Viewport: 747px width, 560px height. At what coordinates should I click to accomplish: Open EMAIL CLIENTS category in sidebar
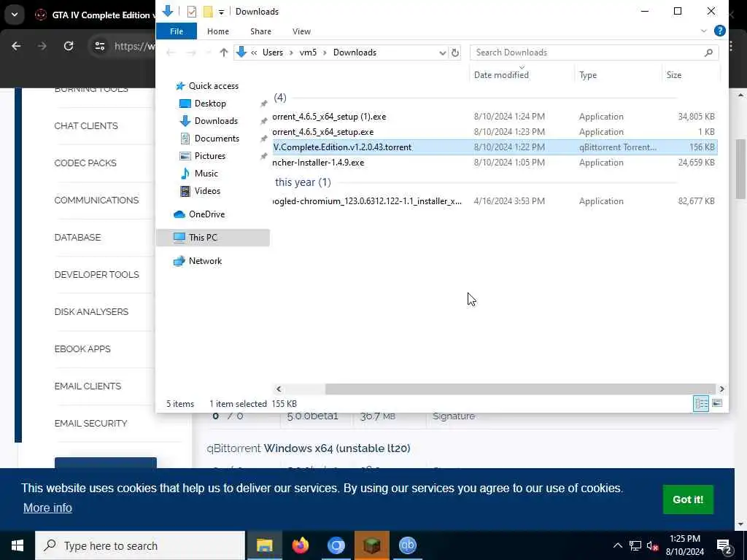[88, 386]
